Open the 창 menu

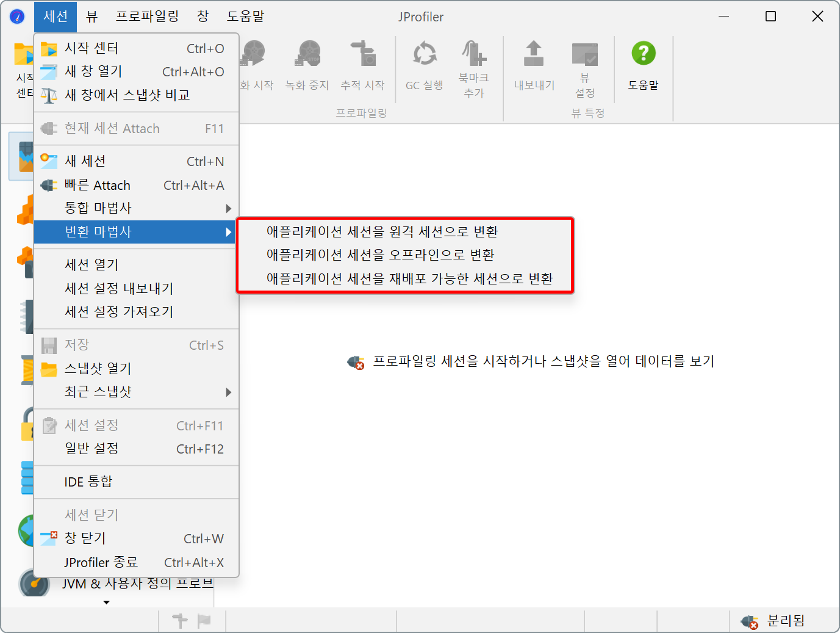click(203, 16)
